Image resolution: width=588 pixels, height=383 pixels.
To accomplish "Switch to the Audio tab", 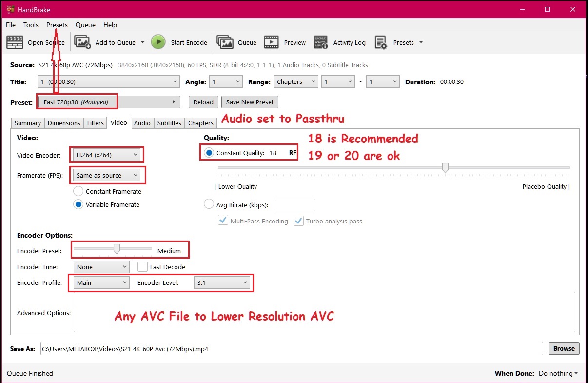I will coord(142,123).
